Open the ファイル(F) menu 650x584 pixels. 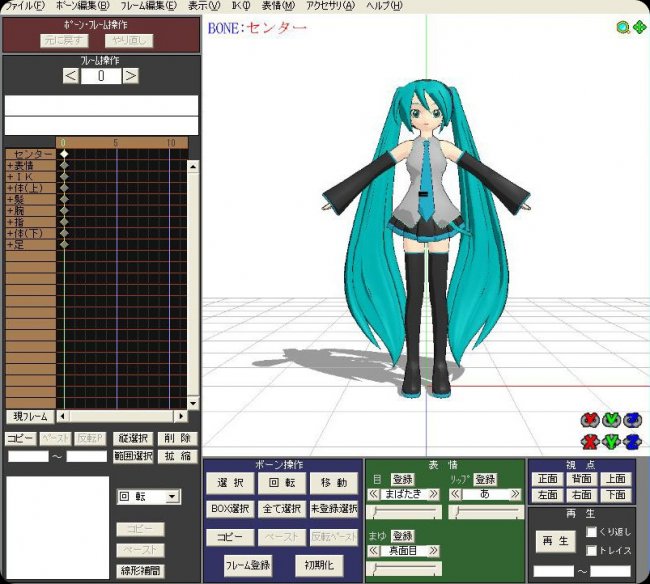point(25,6)
